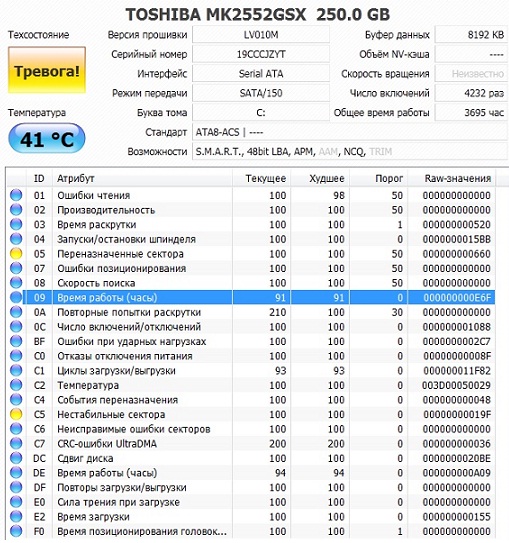Viewport: 509px width, 543px height.
Task: Select the Циклы загрузки/выгрузки row
Action: [x=251, y=371]
